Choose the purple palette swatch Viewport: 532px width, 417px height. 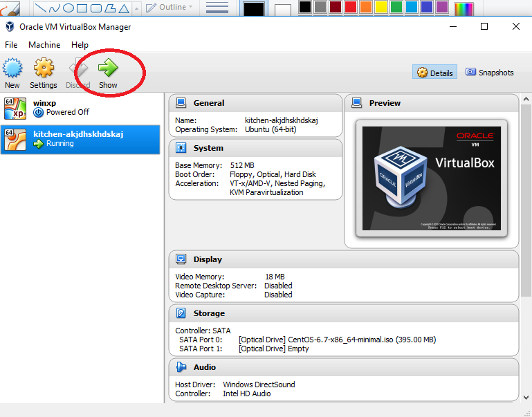[x=442, y=7]
